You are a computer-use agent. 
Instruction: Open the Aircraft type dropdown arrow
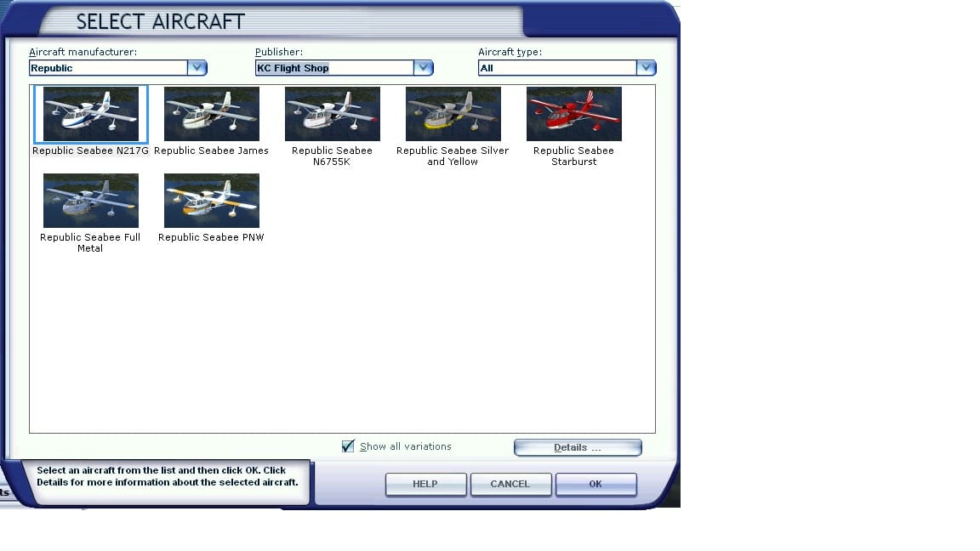(x=646, y=68)
